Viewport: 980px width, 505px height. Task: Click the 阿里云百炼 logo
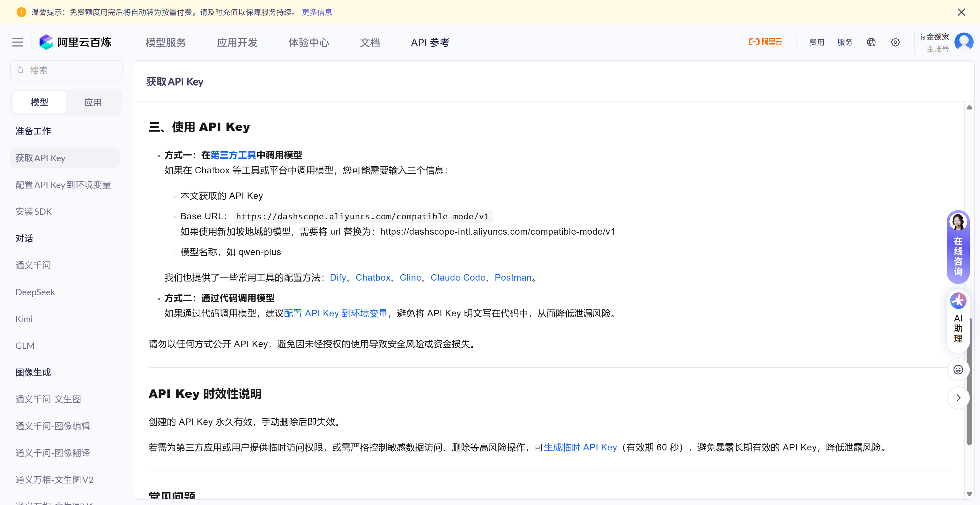[75, 42]
